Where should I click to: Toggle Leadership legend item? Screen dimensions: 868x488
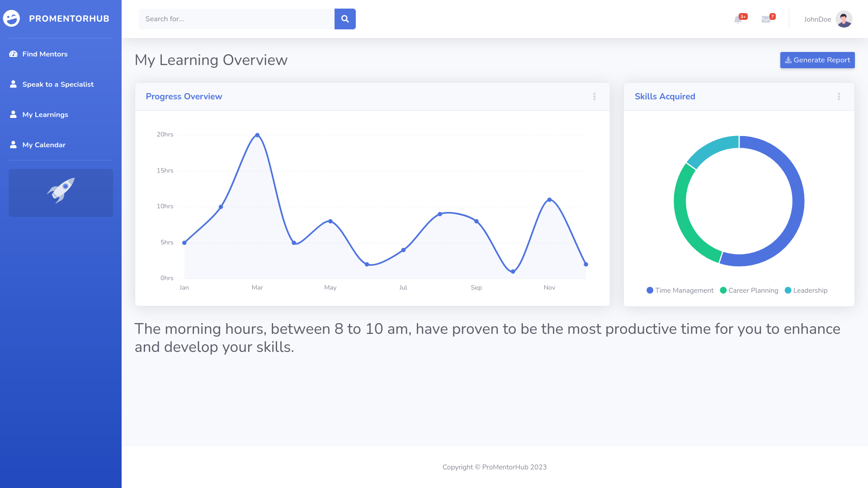[806, 291]
